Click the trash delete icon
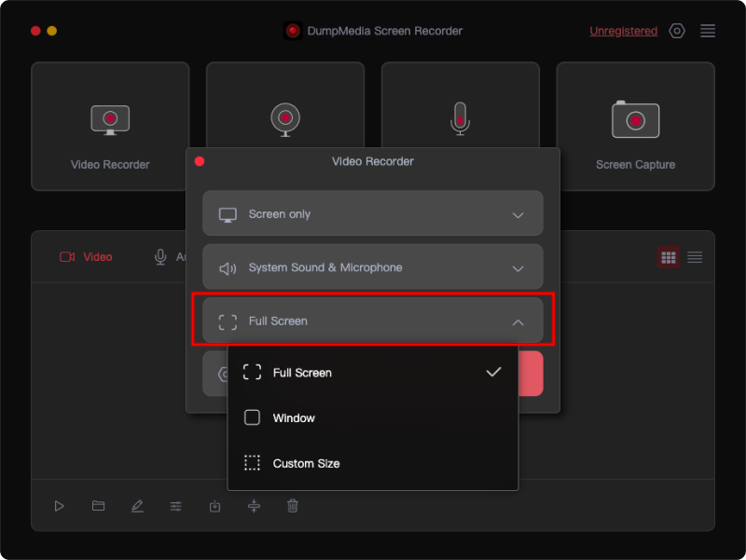 click(x=293, y=506)
